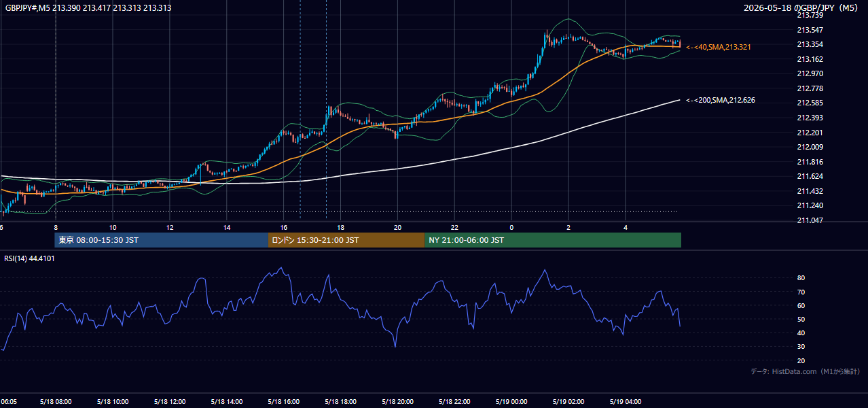This screenshot has width=868, height=408.
Task: Click price level 212.778 on axis
Action: (x=810, y=88)
